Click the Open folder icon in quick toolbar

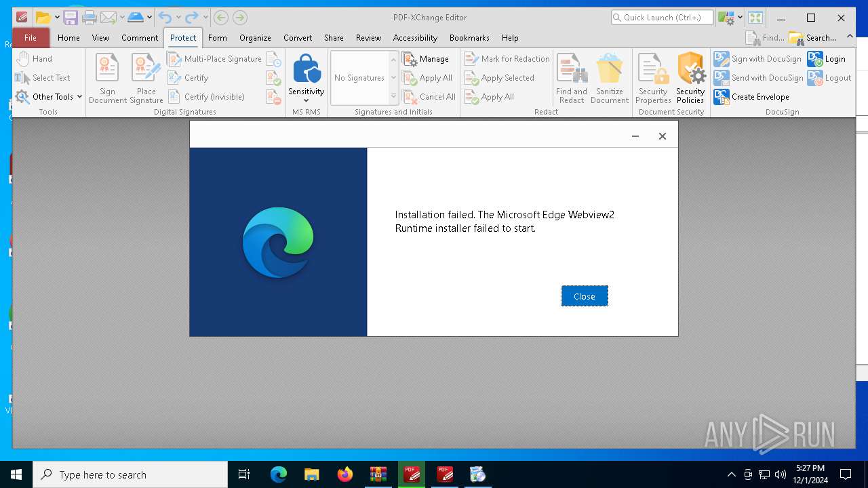coord(43,18)
